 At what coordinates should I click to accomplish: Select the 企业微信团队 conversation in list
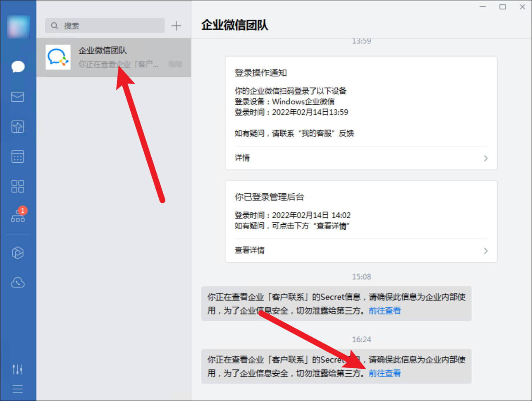tap(114, 58)
